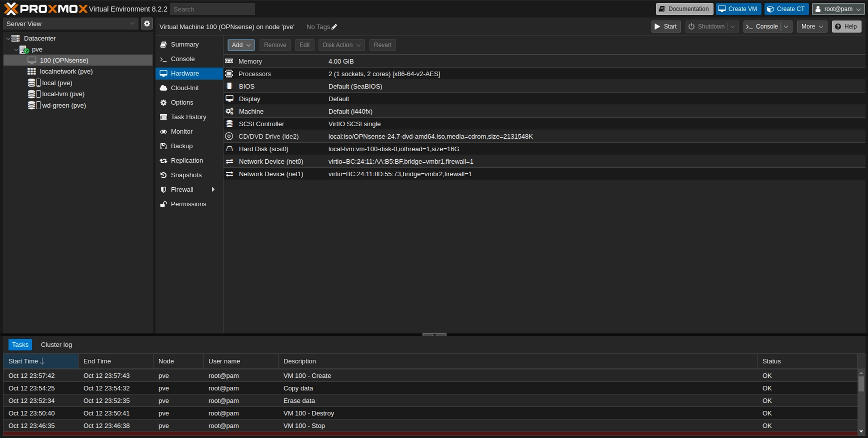This screenshot has width=868, height=438.
Task: Click the BIOS row icon
Action: coord(229,86)
